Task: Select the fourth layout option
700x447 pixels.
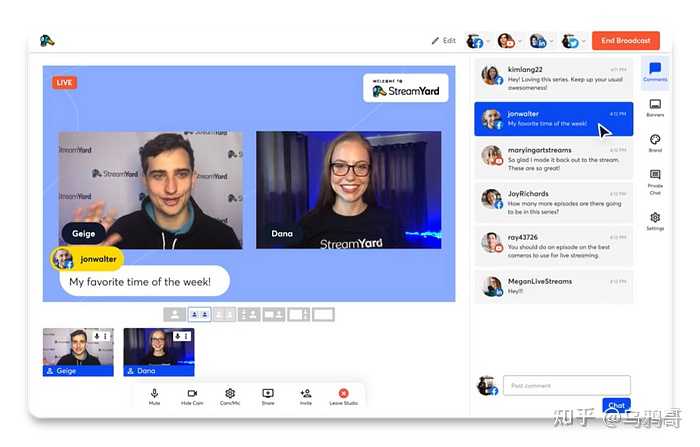Action: tap(249, 315)
